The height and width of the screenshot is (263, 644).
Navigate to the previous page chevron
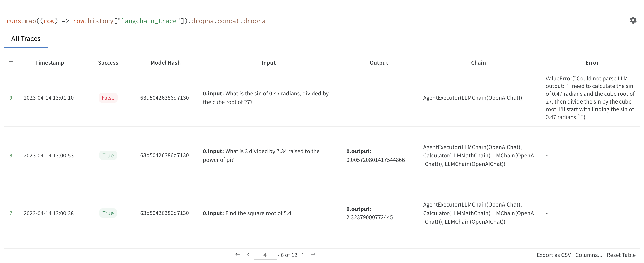click(248, 254)
